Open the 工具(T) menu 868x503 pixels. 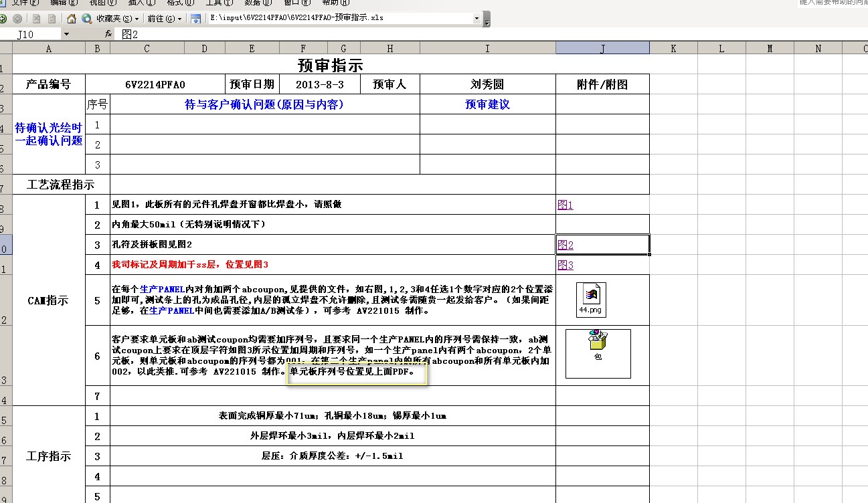pyautogui.click(x=219, y=3)
